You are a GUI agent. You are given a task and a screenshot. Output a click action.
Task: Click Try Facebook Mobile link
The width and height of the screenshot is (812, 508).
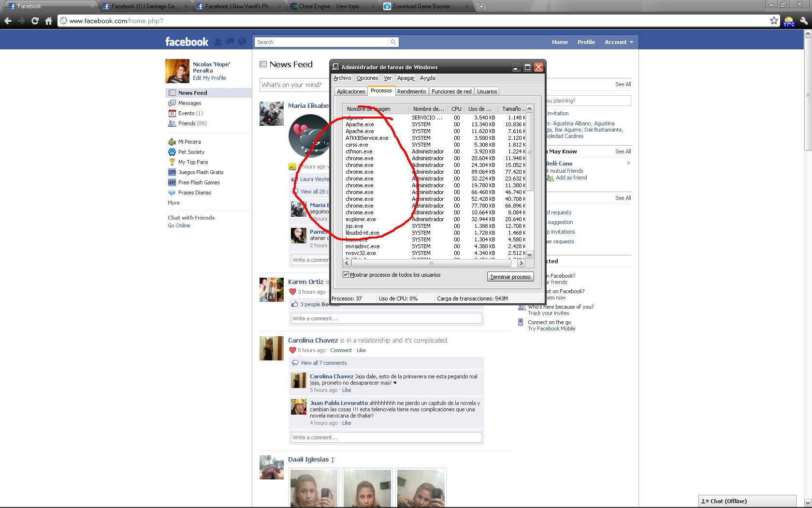[x=551, y=329]
